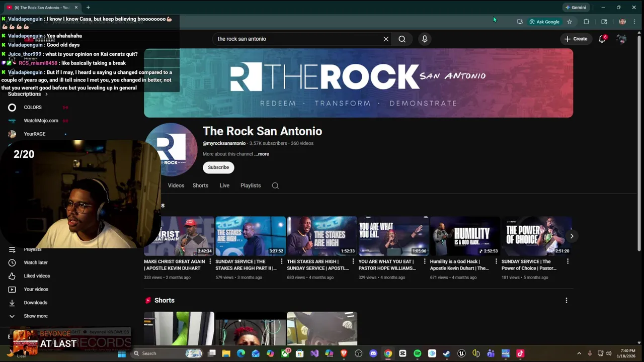Expand sidebar with Show more

35,316
